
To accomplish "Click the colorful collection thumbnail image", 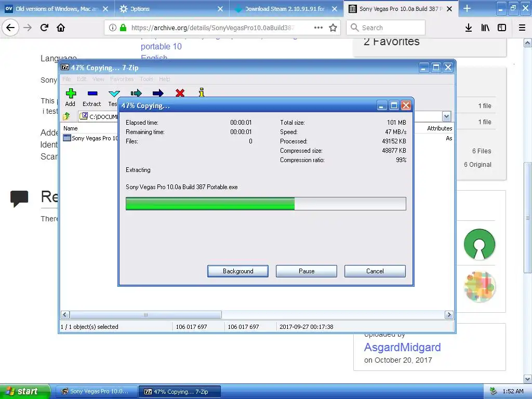I will coord(480,287).
